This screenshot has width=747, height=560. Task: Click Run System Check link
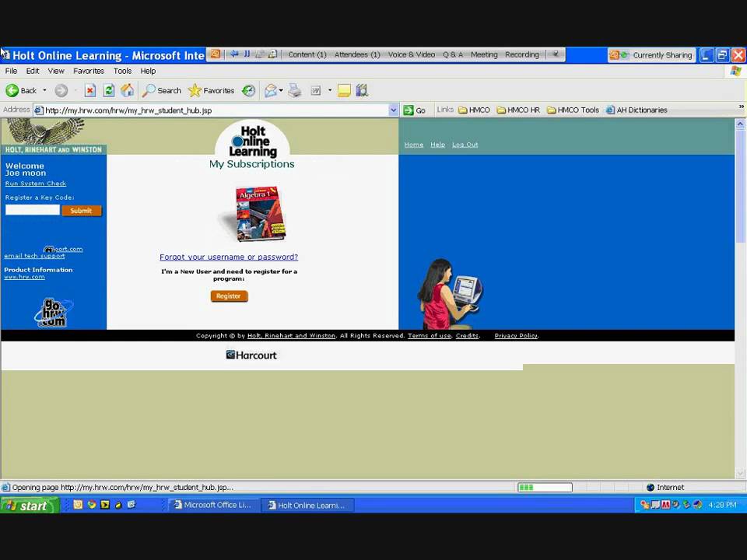[x=36, y=184]
